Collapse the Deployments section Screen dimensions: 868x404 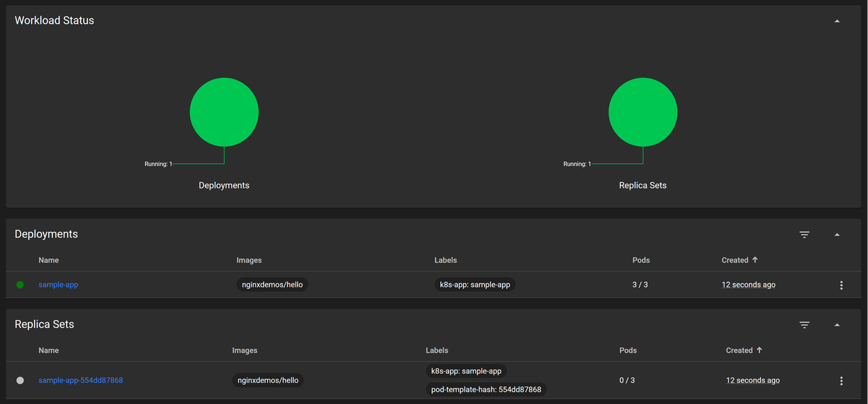tap(837, 235)
